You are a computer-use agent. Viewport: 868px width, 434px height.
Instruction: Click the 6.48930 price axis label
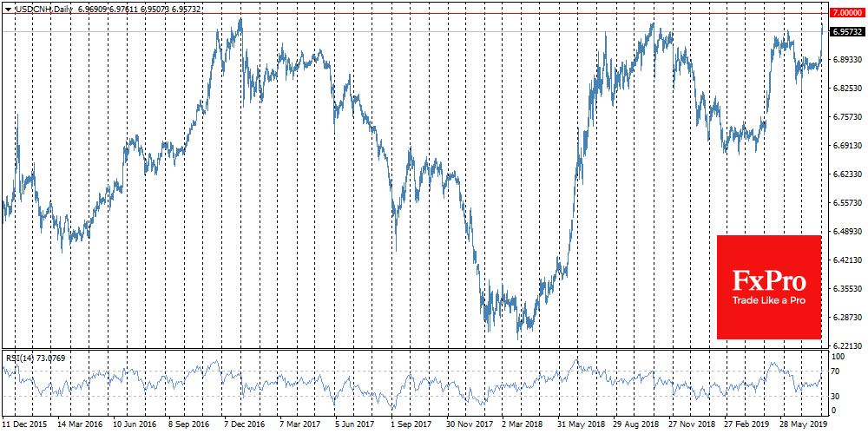[847, 232]
